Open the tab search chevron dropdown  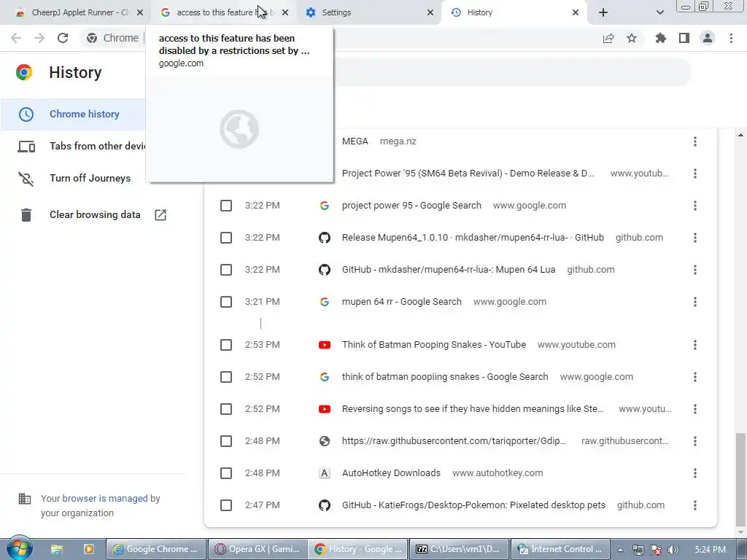[659, 12]
